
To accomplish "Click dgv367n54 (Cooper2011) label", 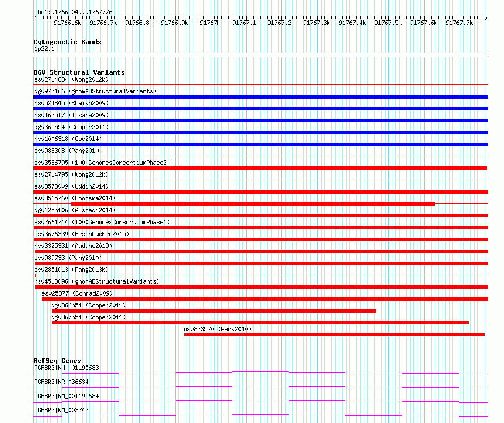I will pos(88,317).
